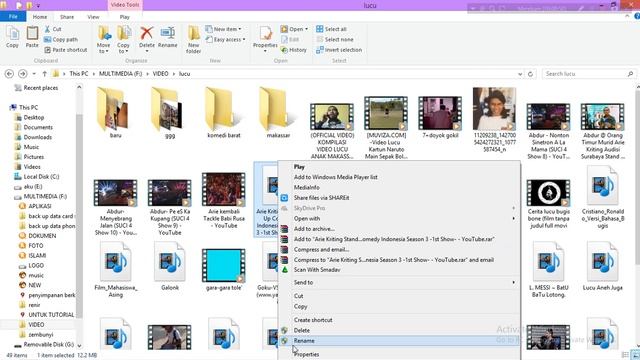The image size is (640, 360).
Task: Open the File tab
Action: click(x=13, y=17)
